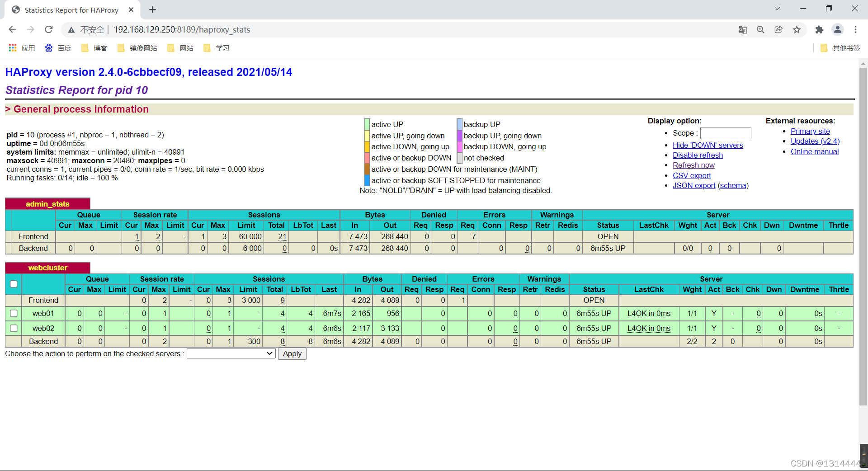Open the extensions puzzle icon

819,30
